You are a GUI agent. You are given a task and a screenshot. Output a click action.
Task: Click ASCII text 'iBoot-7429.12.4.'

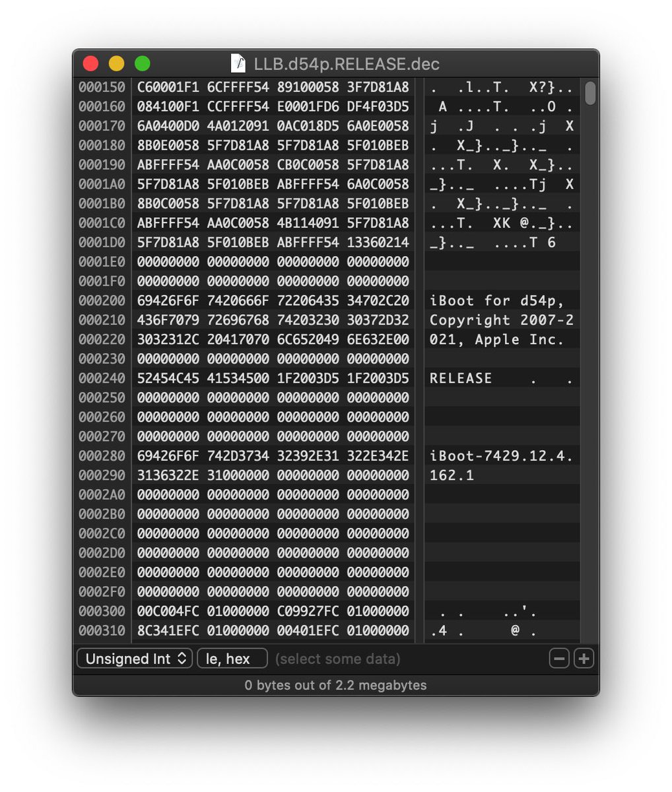click(502, 456)
